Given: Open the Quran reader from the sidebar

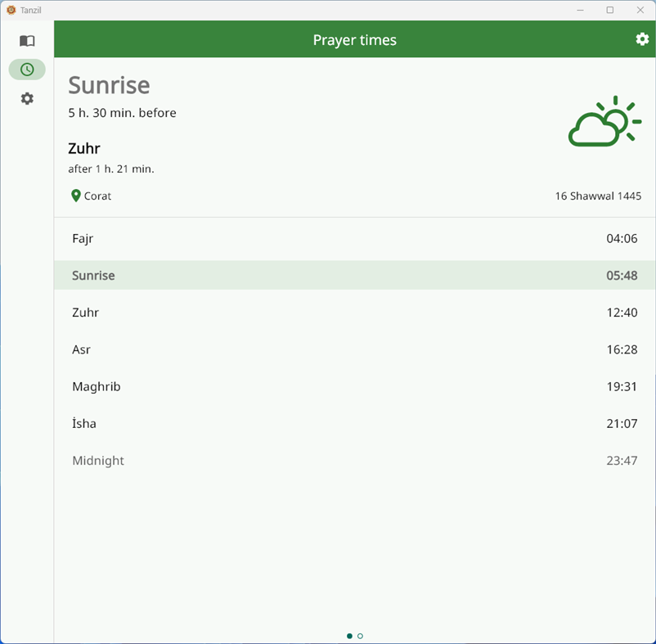Looking at the screenshot, I should click(27, 39).
